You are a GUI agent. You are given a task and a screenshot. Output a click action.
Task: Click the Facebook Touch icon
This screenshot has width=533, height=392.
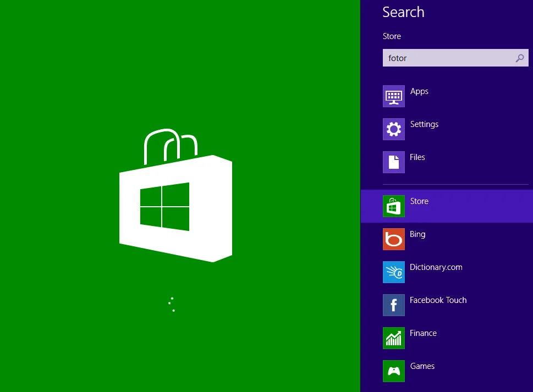[x=393, y=305]
